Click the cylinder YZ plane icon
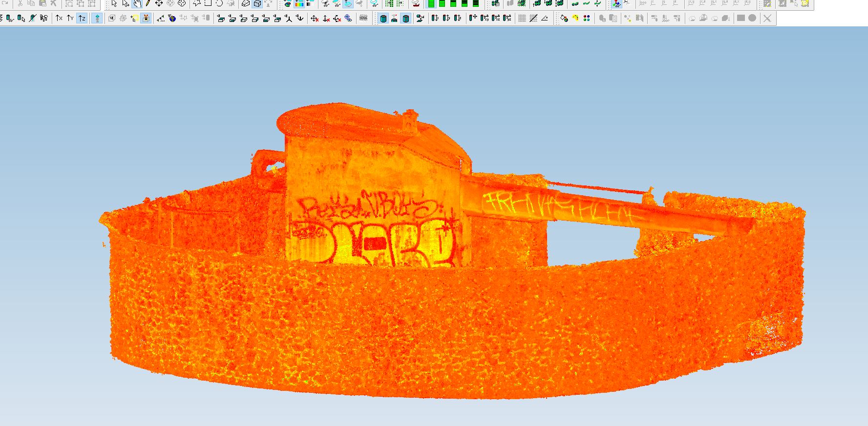868x426 pixels. point(507,18)
